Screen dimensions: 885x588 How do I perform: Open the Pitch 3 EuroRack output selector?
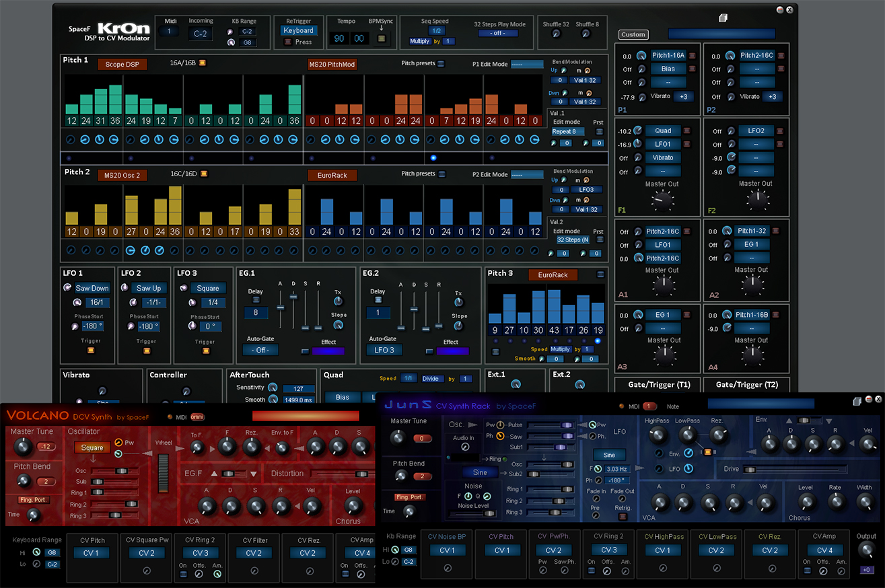click(553, 274)
